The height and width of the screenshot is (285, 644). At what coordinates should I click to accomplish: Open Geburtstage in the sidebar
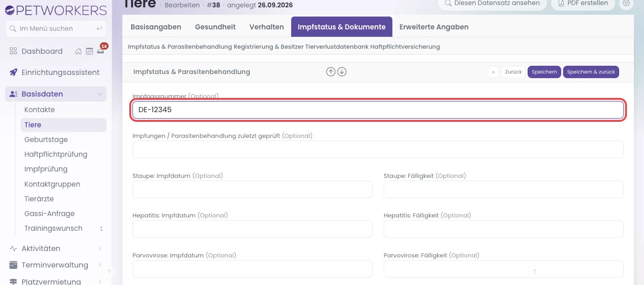click(46, 140)
